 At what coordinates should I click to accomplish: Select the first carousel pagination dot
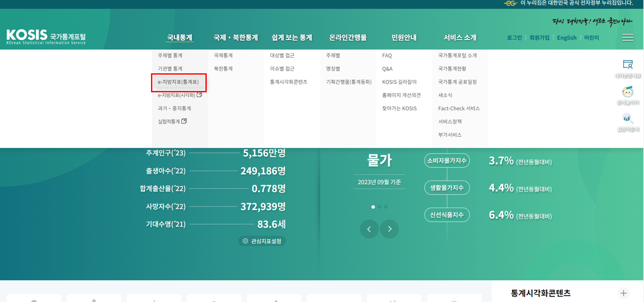coord(373,207)
